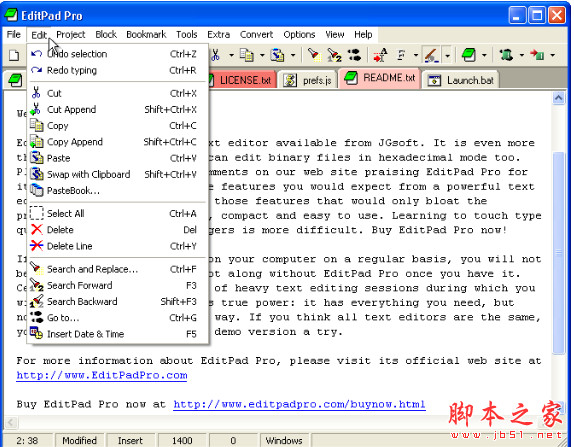
Task: Open the Project menu
Action: 71,34
